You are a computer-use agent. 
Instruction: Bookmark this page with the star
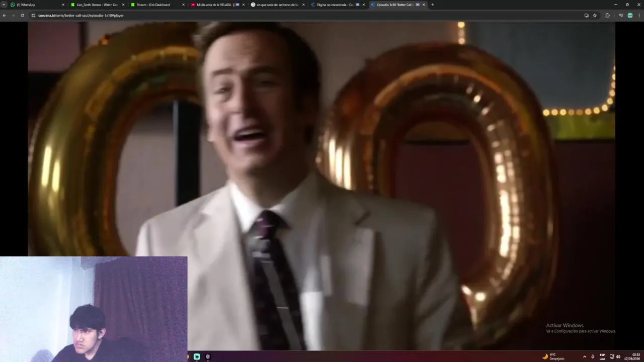click(x=595, y=16)
